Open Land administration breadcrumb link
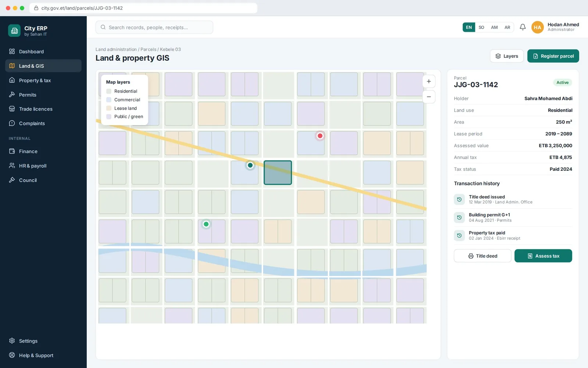The height and width of the screenshot is (368, 588). (116, 49)
